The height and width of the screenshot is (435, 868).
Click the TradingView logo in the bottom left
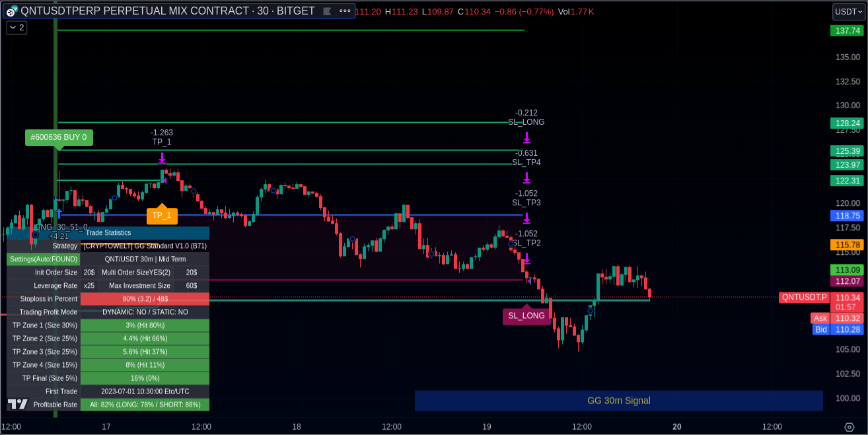(x=18, y=404)
